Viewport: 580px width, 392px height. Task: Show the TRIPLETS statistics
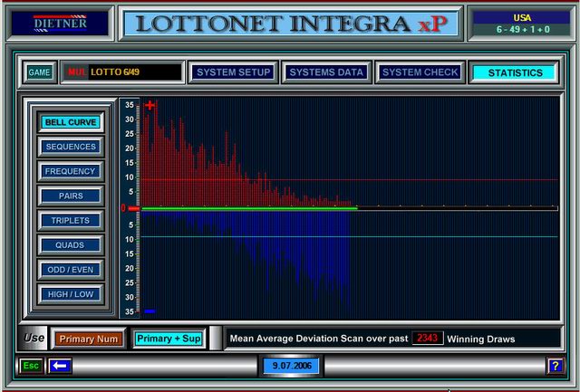coord(71,220)
